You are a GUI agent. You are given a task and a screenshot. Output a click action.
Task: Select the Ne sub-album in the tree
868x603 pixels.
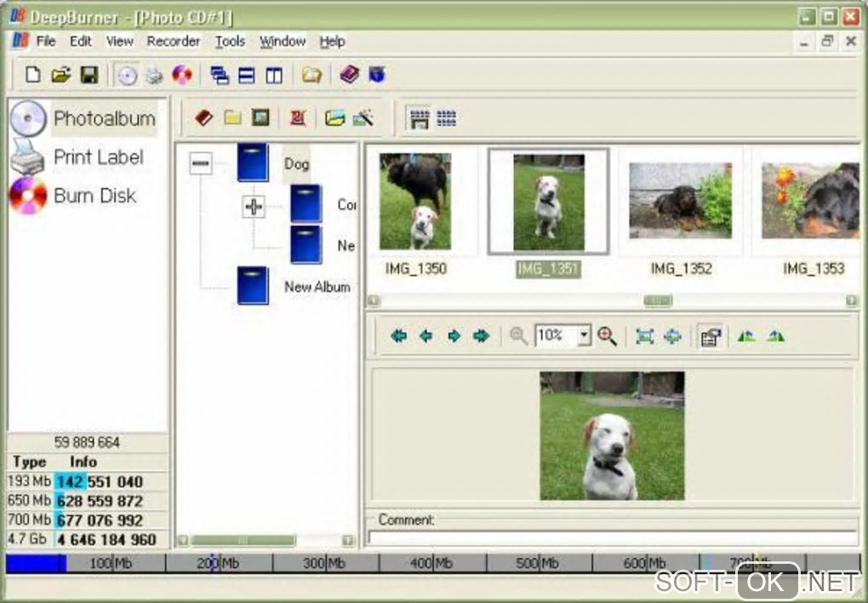pyautogui.click(x=346, y=246)
